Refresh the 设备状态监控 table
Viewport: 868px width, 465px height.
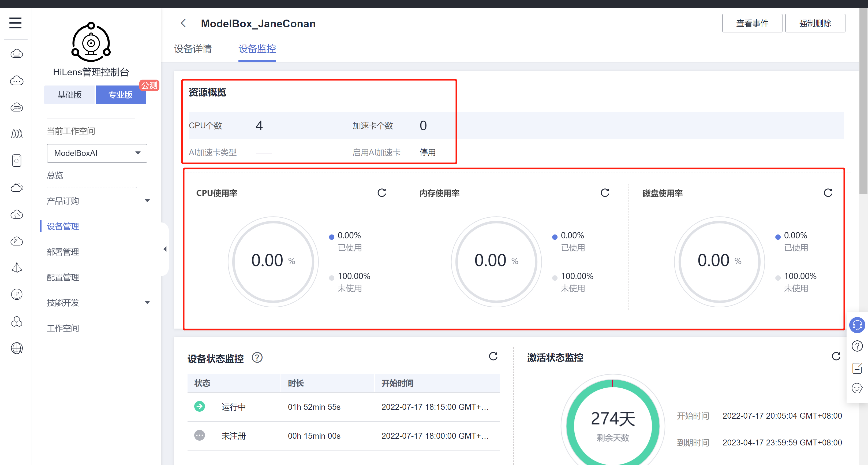(493, 356)
